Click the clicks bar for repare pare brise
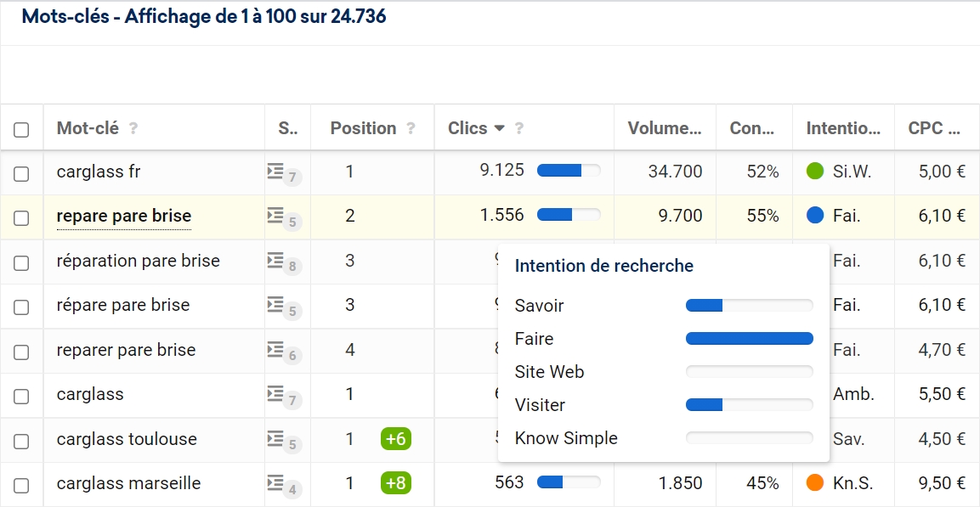This screenshot has width=980, height=507. pyautogui.click(x=569, y=215)
